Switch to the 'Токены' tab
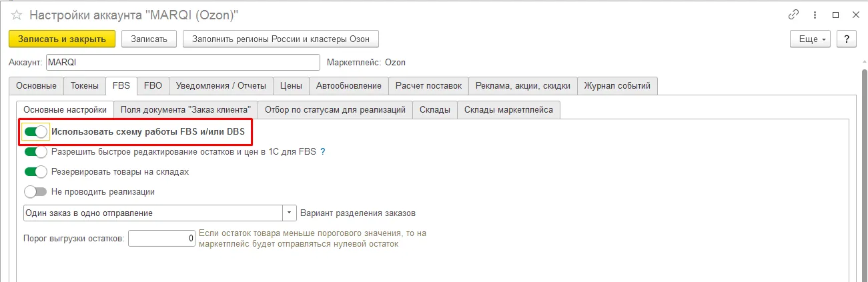868x282 pixels. coord(85,86)
